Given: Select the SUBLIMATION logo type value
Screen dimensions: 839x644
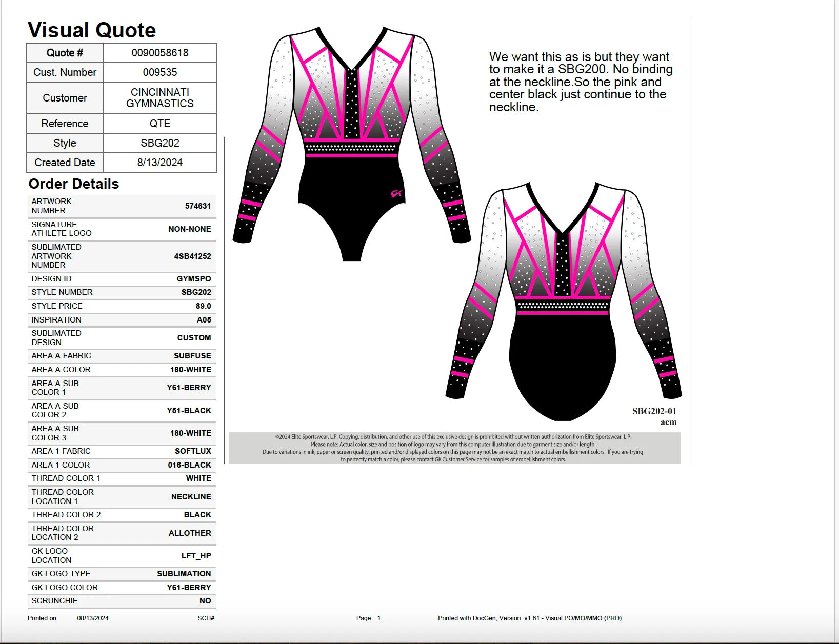Looking at the screenshot, I should click(x=184, y=573).
